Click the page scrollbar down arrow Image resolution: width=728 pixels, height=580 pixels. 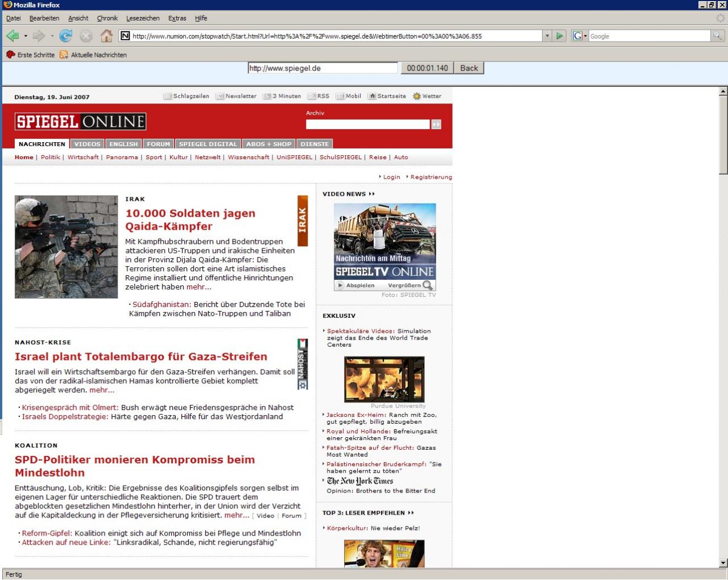tap(723, 563)
